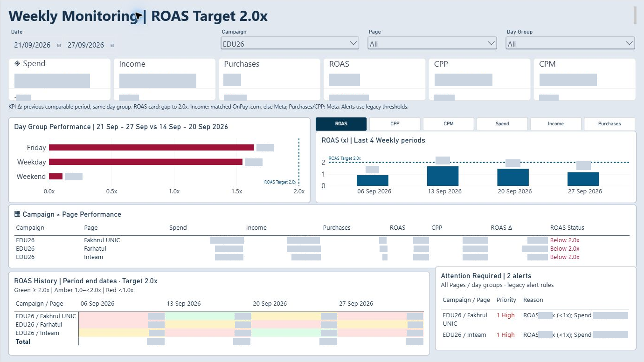This screenshot has width=644, height=362.
Task: Click the Total row label in ROAS History
Action: coord(23,342)
